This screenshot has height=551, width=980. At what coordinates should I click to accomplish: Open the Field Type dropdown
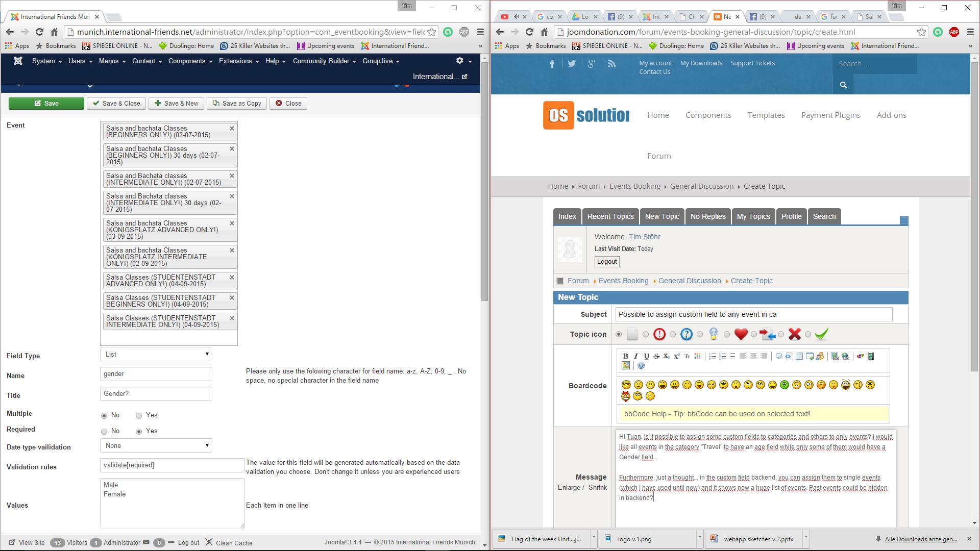coord(156,354)
